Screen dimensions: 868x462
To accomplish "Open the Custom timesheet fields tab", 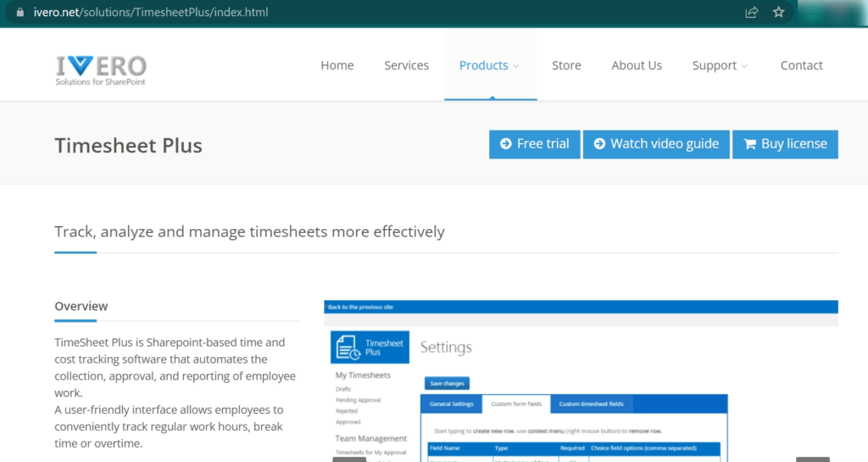I will 591,404.
